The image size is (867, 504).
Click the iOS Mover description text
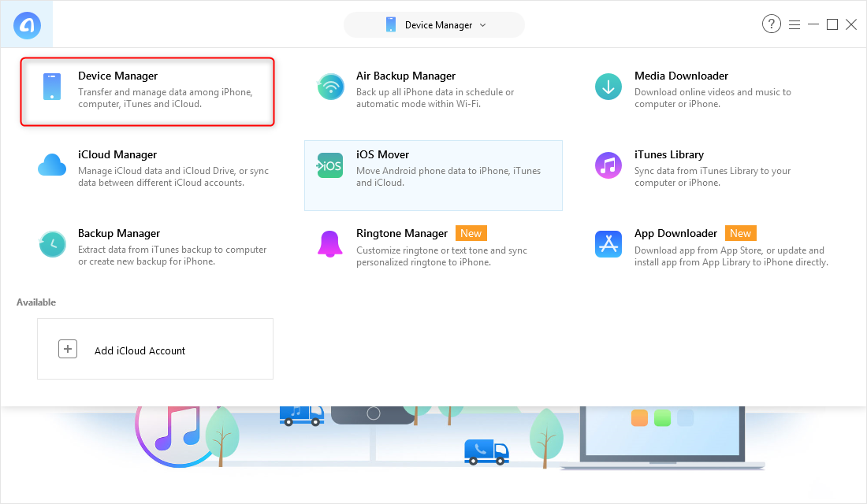(448, 177)
